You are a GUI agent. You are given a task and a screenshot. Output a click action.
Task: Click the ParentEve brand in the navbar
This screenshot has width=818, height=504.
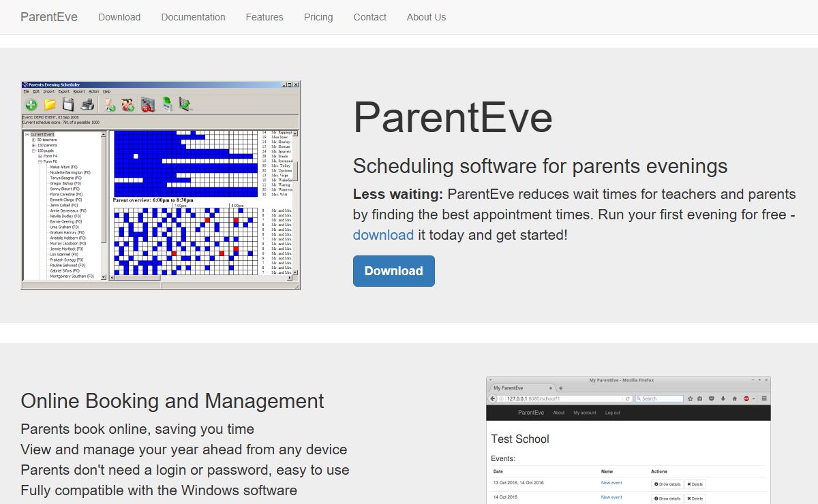49,17
